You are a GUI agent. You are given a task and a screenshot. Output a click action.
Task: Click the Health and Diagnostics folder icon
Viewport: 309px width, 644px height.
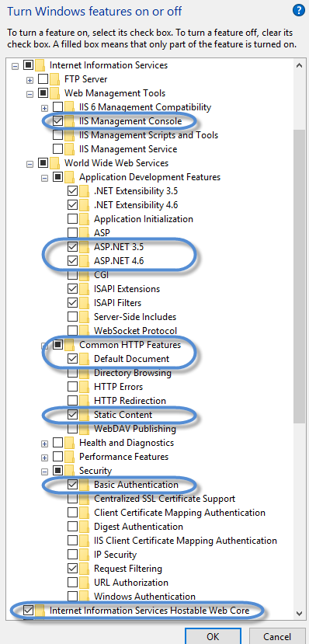[x=69, y=442]
